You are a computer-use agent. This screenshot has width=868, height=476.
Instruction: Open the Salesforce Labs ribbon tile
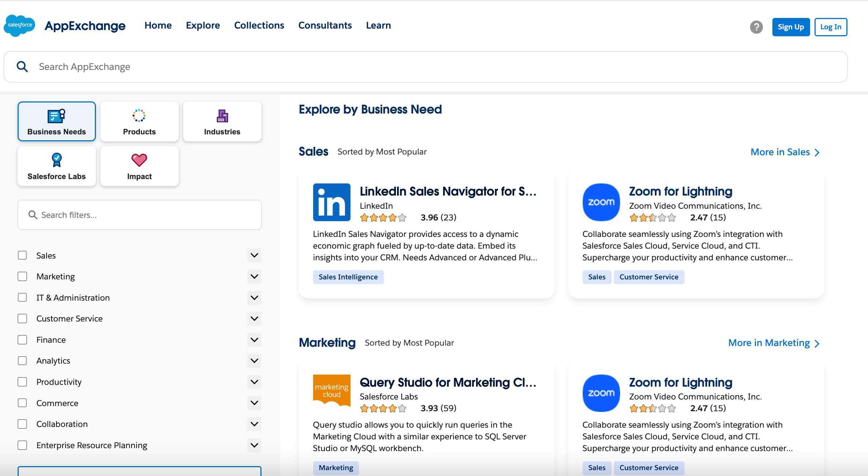(56, 166)
